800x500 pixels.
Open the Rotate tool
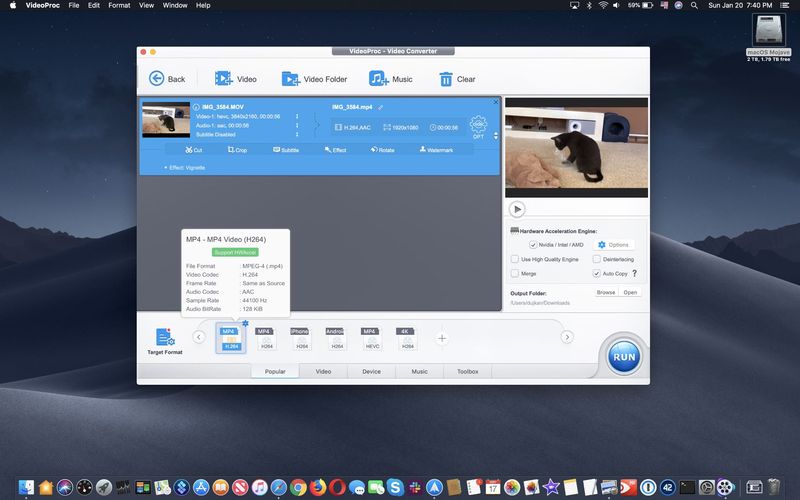tap(383, 150)
